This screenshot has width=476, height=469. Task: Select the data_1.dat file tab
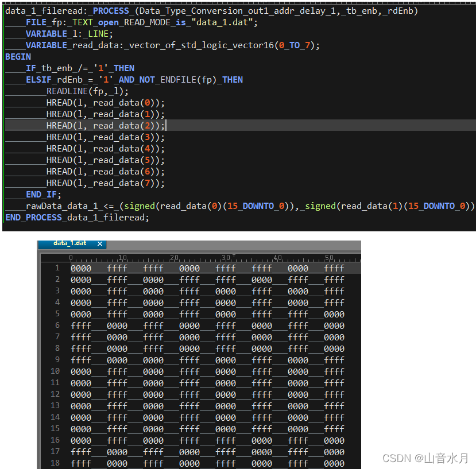[x=72, y=244]
